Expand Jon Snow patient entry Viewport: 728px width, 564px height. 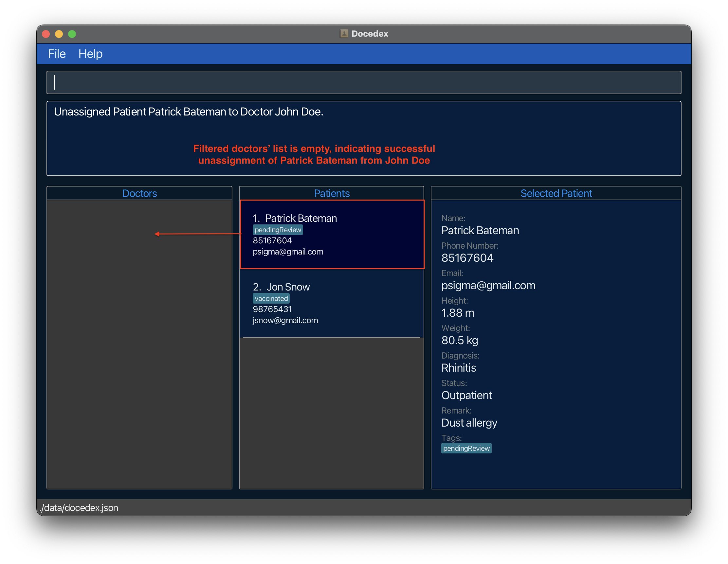333,303
